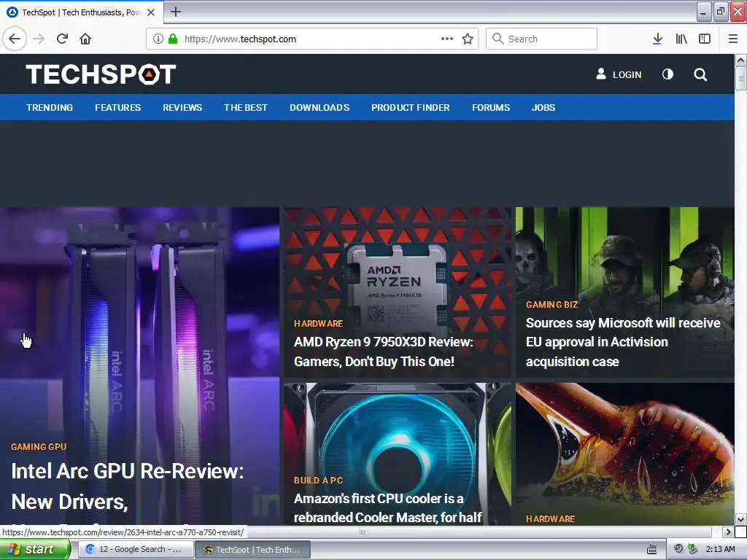Viewport: 747px width, 560px height.
Task: Open a new tab with plus button
Action: coord(176,12)
